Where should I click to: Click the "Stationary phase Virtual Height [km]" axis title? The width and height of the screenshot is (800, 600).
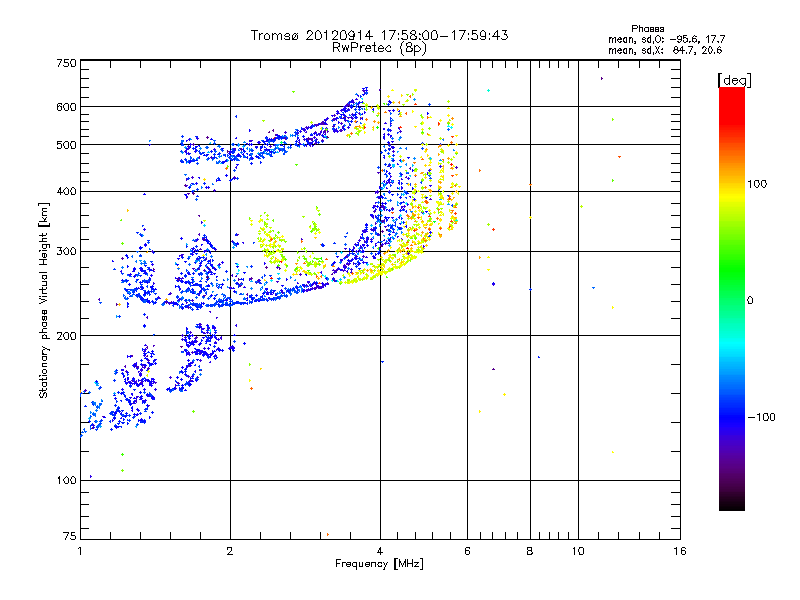pos(43,301)
